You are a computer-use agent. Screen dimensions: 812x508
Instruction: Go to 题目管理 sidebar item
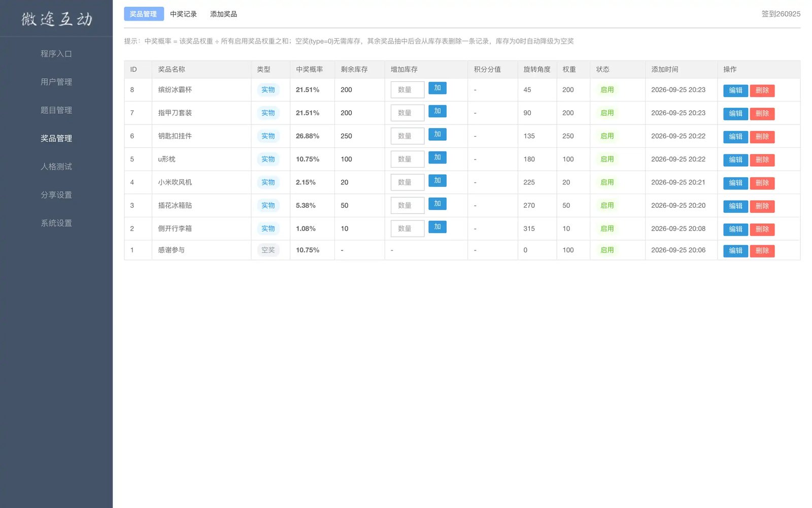(x=56, y=110)
